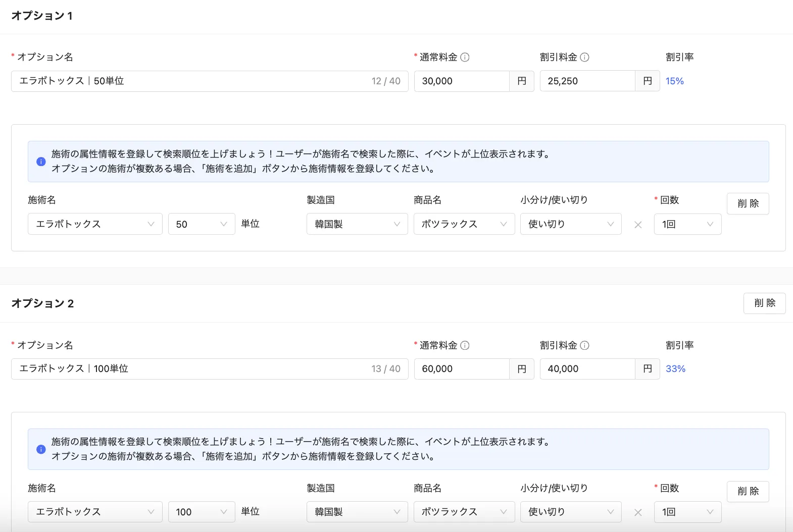Click the 13 / 40 character counter
793x532 pixels.
(386, 369)
